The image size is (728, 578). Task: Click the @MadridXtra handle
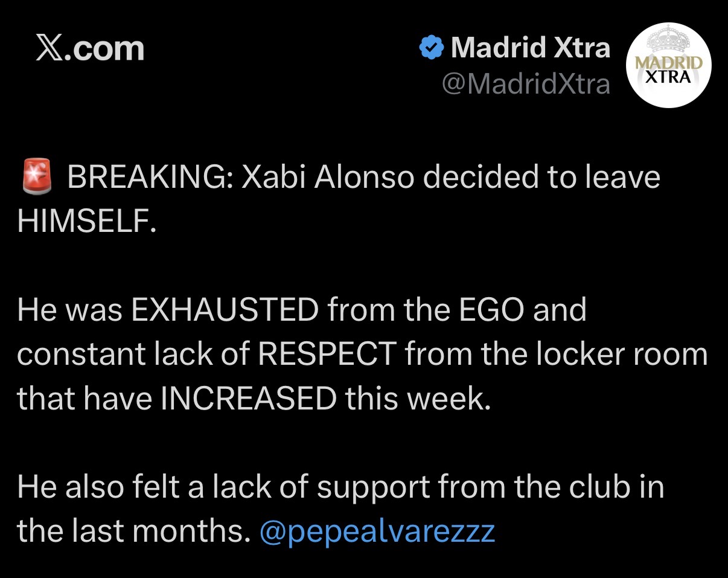pyautogui.click(x=526, y=84)
